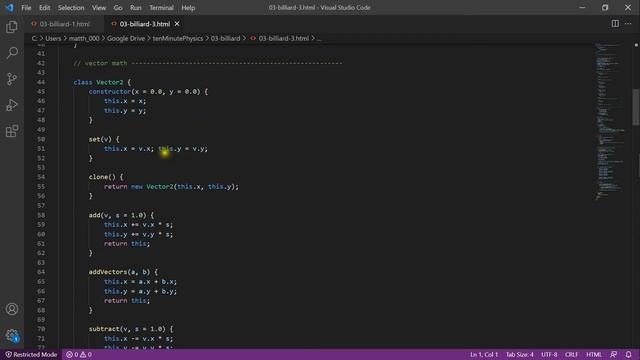Click the 03-billiard-3.html breadcrumb file
This screenshot has height=360, width=640.
[x=283, y=38]
